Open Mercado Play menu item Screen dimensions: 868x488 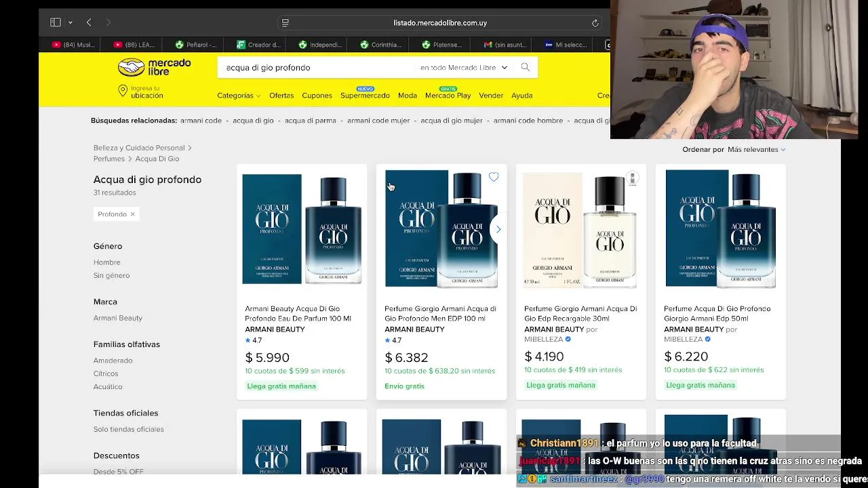coord(448,96)
